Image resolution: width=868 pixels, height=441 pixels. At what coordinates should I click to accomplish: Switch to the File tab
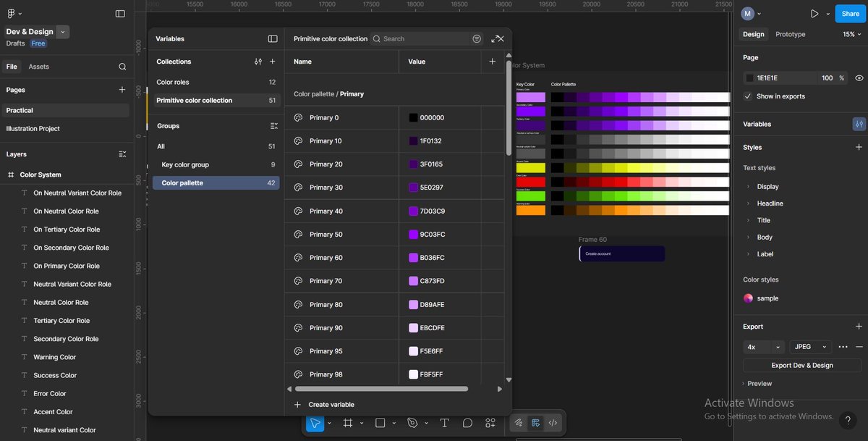[x=12, y=67]
